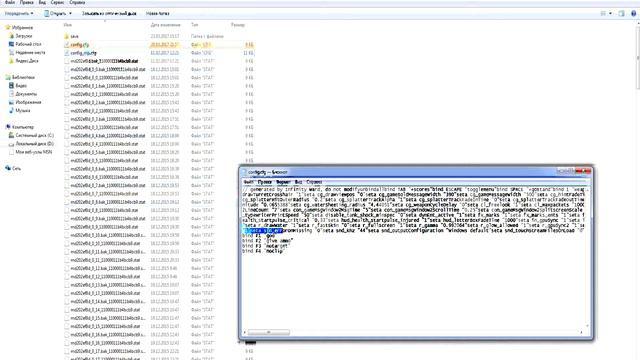Open the Справка menu in Notepad
The height and width of the screenshot is (360, 640).
tap(314, 182)
